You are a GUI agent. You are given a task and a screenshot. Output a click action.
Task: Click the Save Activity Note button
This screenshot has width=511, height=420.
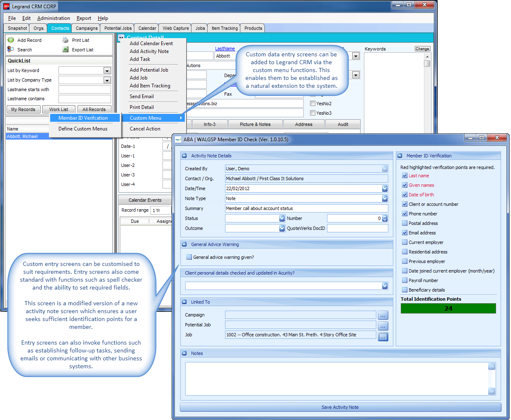340,407
